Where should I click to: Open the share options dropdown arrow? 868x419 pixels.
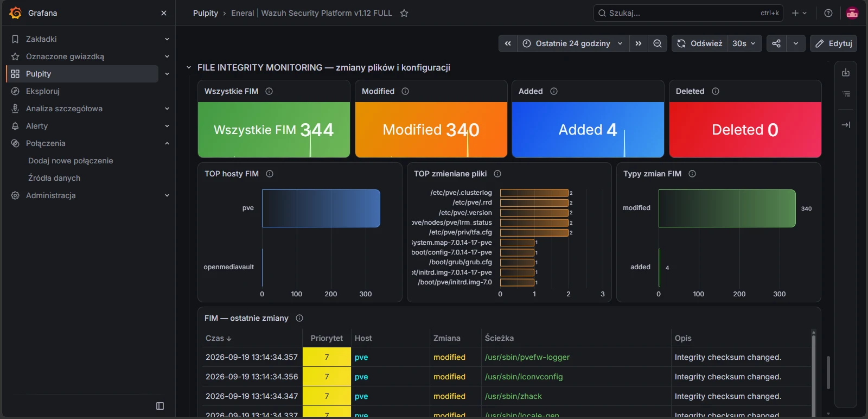click(x=796, y=43)
